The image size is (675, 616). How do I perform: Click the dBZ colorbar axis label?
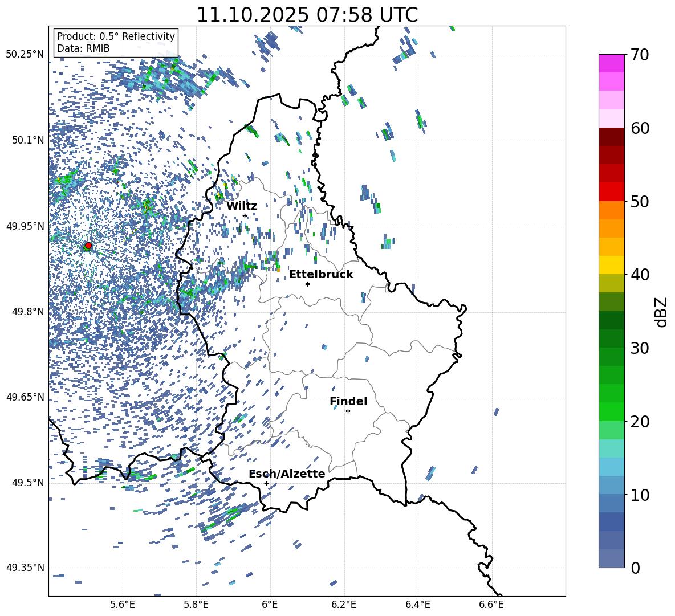[661, 312]
